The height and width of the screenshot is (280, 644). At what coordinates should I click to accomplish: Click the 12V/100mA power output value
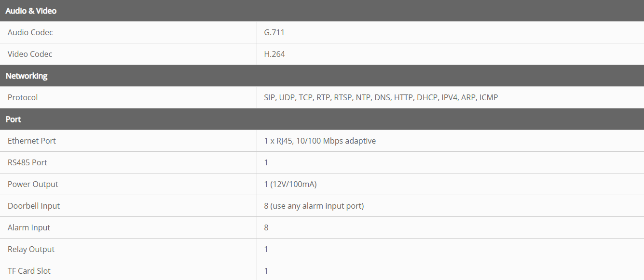coord(290,184)
